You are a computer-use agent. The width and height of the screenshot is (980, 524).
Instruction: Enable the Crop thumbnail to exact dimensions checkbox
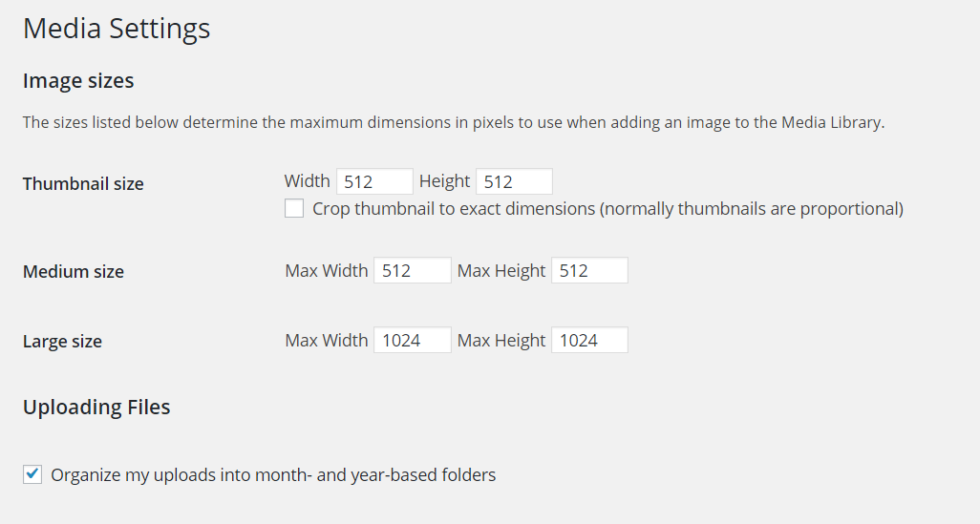(x=294, y=209)
